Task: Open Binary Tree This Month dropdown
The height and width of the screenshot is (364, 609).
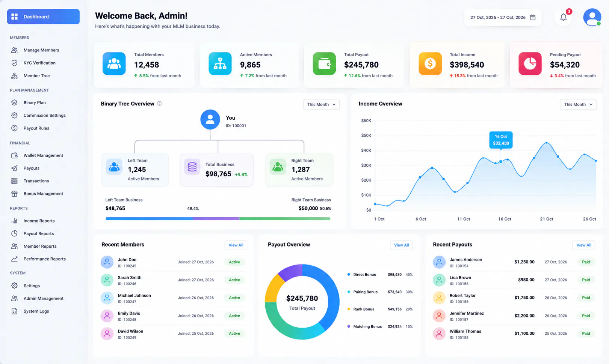Action: pyautogui.click(x=321, y=104)
